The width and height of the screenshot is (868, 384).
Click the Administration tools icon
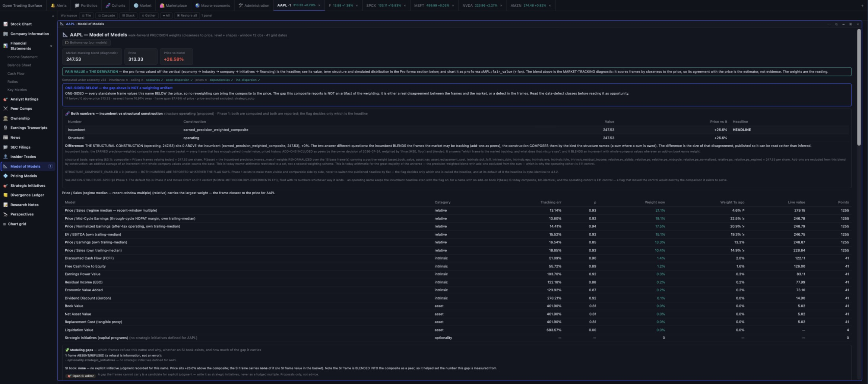point(241,6)
